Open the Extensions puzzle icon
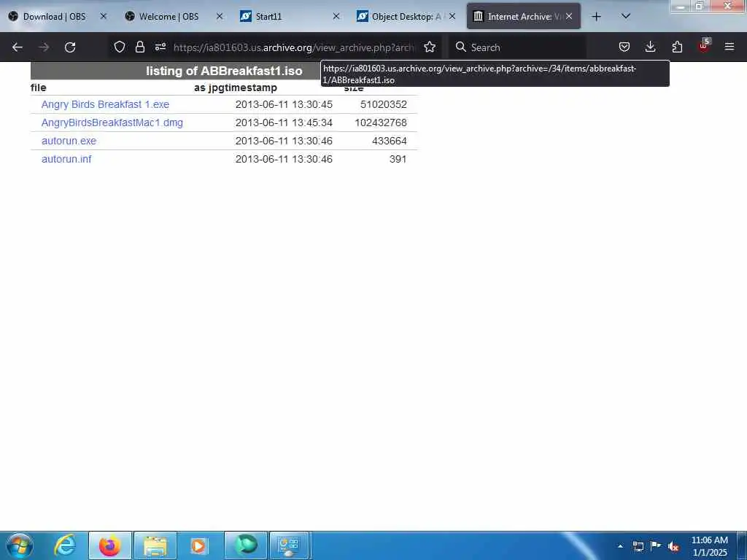 pyautogui.click(x=677, y=47)
